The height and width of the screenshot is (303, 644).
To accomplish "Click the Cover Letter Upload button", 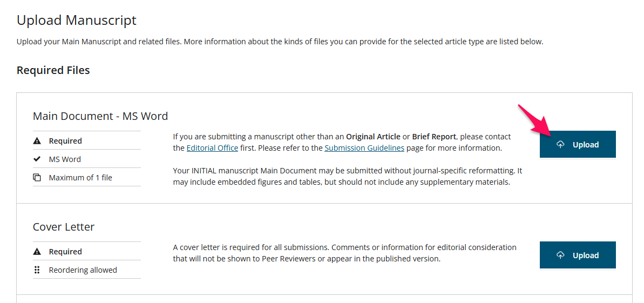I will [x=578, y=255].
